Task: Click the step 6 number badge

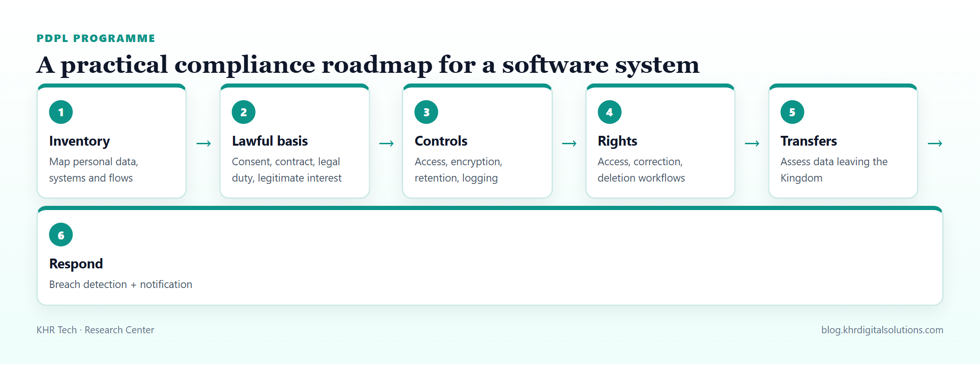Action: click(61, 235)
